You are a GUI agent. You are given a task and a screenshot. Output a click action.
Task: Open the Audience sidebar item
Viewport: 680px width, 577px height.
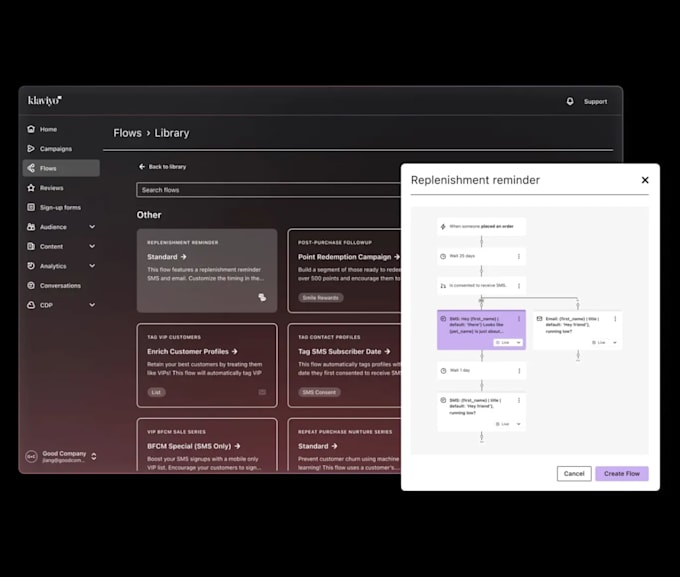click(61, 227)
